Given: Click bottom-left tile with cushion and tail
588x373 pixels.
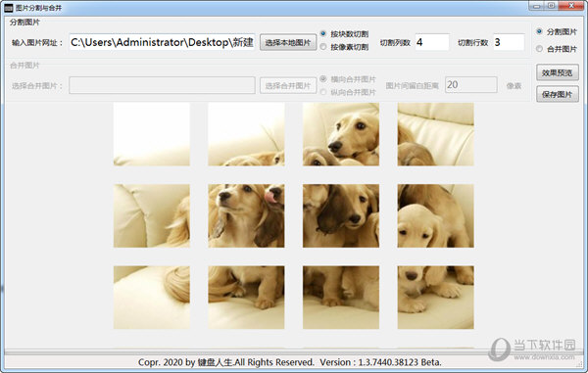Looking at the screenshot, I should tap(152, 298).
